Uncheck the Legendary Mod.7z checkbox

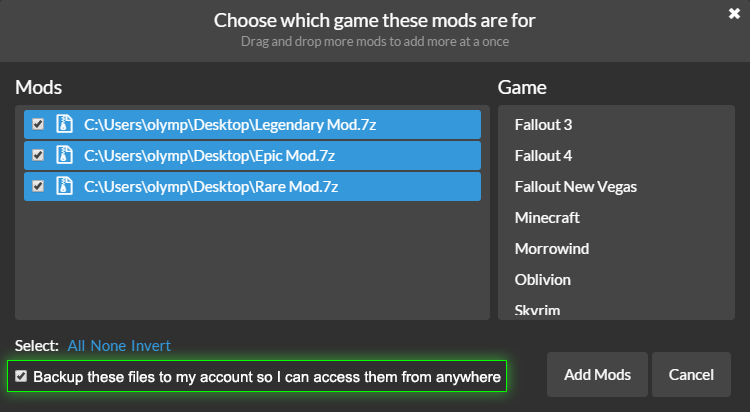tap(38, 124)
